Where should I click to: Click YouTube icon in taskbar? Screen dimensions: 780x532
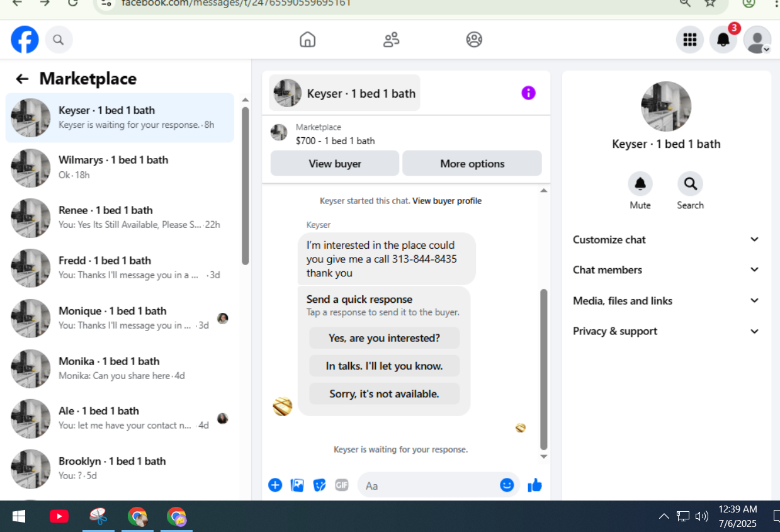click(59, 516)
